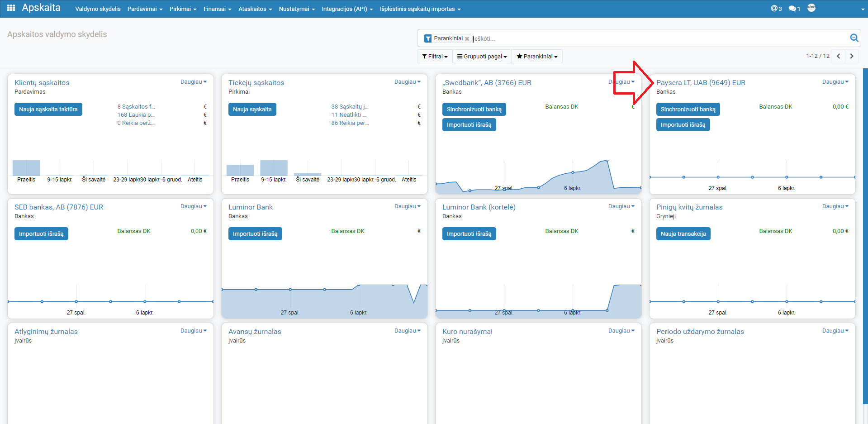Image resolution: width=868 pixels, height=424 pixels.
Task: Expand Daugiau on Atlyginimų žurnalas card
Action: [x=194, y=331]
